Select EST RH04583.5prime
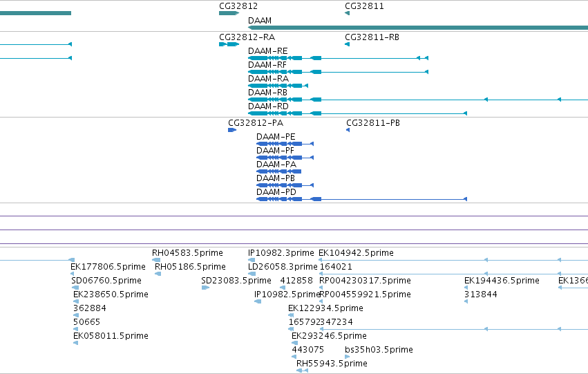588x374 pixels. pyautogui.click(x=187, y=253)
